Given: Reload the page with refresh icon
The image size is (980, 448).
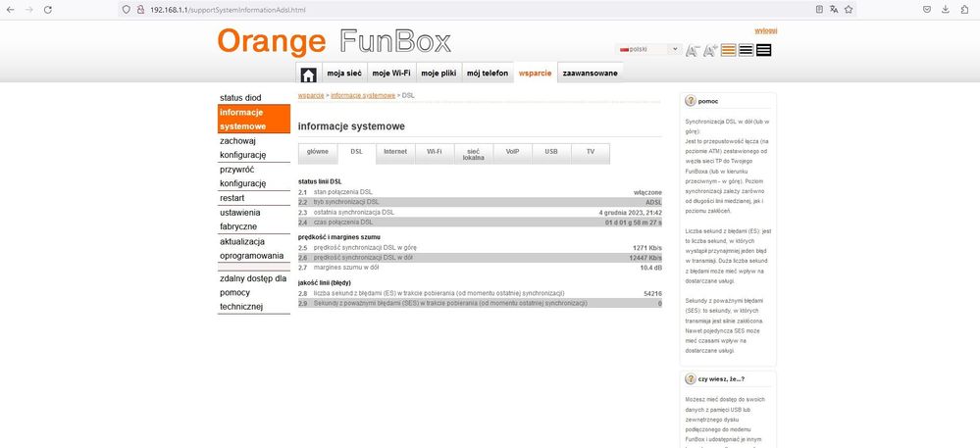Looking at the screenshot, I should 47,10.
